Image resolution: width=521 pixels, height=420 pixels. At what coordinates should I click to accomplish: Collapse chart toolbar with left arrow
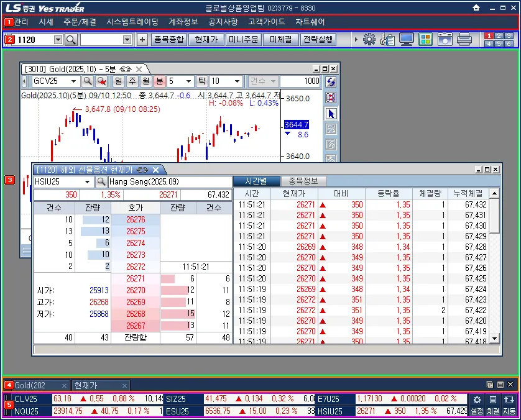click(x=24, y=81)
